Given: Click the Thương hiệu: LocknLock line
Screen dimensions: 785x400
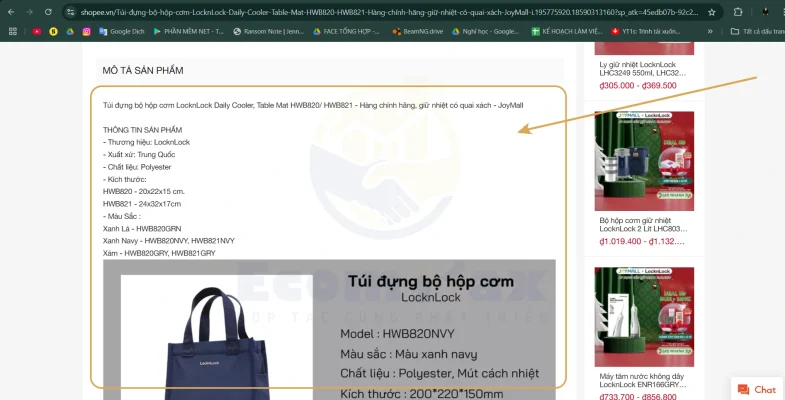Looking at the screenshot, I should pyautogui.click(x=146, y=142).
